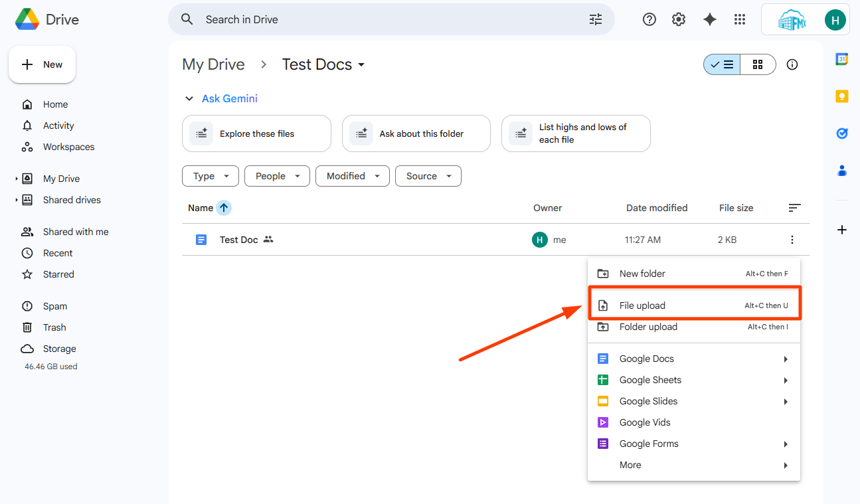Open the Type filter dropdown

click(211, 176)
